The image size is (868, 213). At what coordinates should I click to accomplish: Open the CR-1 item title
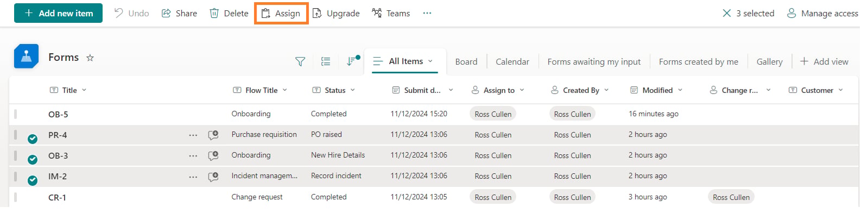click(x=57, y=198)
